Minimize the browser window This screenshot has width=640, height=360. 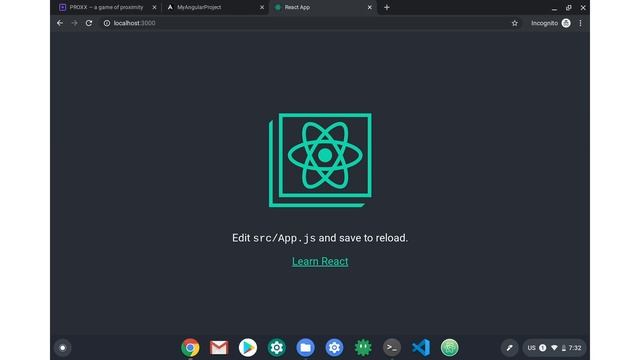tap(554, 8)
